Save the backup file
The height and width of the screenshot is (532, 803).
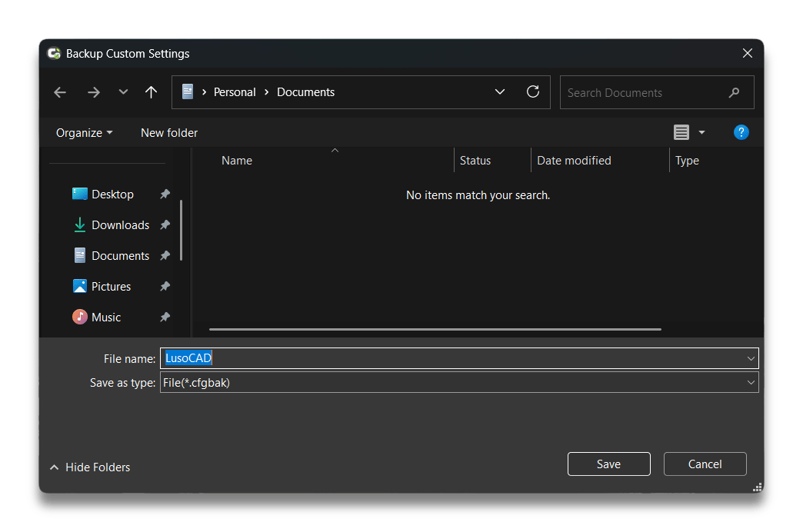coord(609,464)
